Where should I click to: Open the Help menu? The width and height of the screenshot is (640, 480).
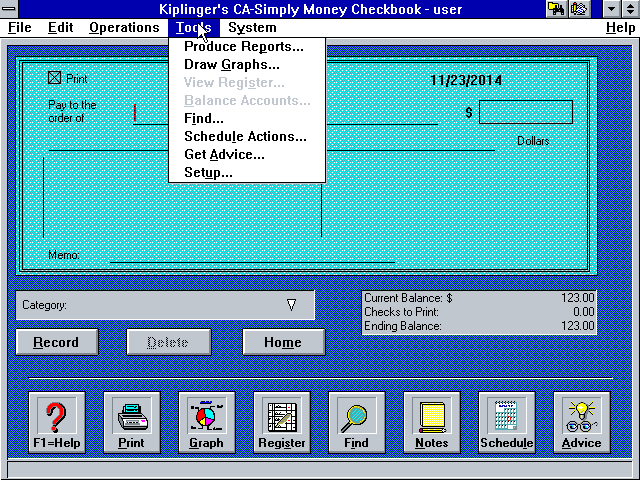pos(620,27)
